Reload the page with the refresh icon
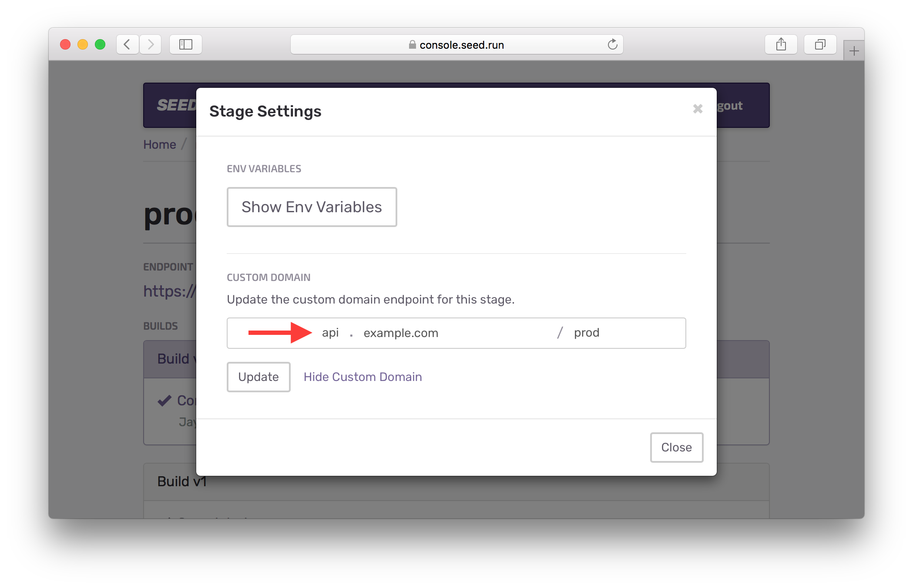This screenshot has width=913, height=588. (613, 44)
